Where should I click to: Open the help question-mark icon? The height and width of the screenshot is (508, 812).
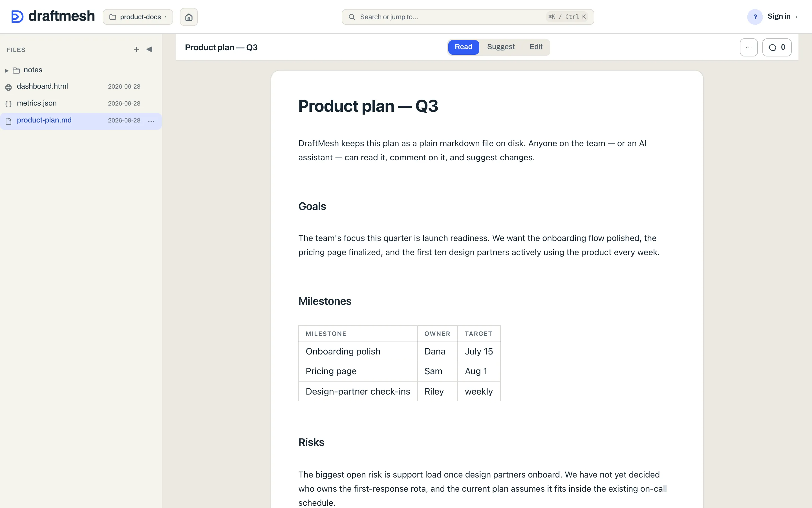(755, 17)
